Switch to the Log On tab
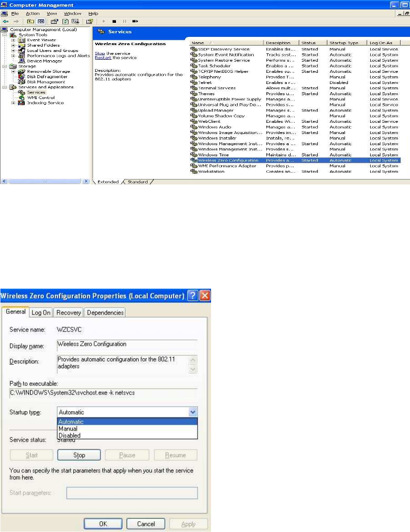 [41, 313]
